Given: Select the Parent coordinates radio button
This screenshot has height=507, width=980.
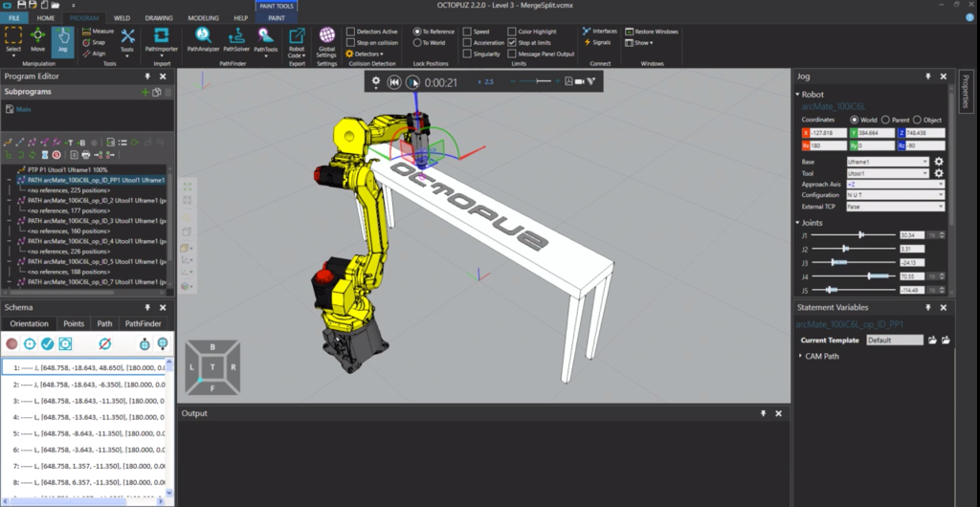Looking at the screenshot, I should click(885, 120).
